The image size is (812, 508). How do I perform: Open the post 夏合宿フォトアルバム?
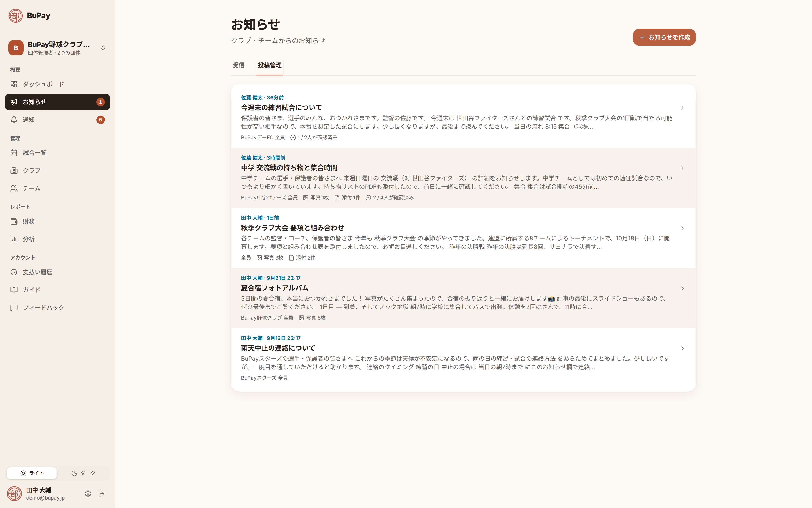pos(463,298)
